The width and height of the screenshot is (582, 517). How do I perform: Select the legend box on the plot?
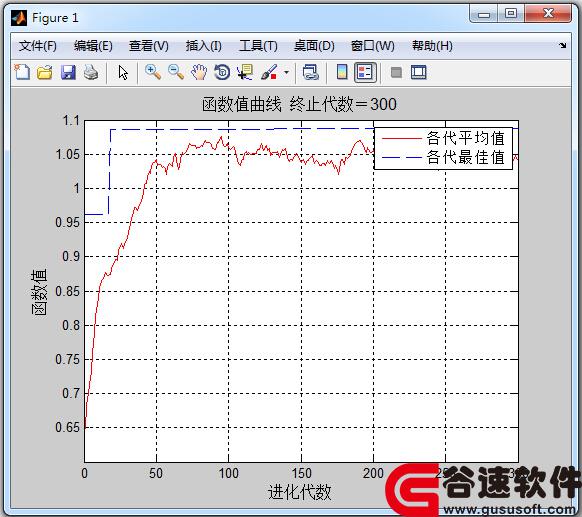pos(443,148)
